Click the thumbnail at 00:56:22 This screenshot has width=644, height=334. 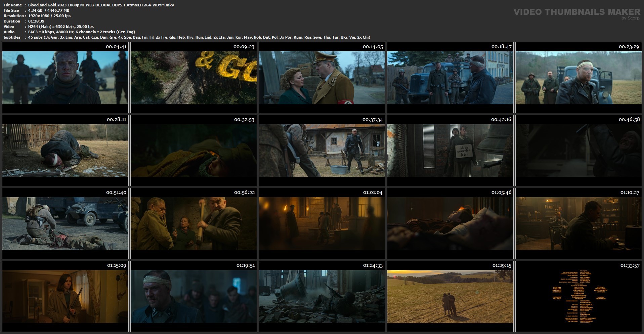pos(194,223)
